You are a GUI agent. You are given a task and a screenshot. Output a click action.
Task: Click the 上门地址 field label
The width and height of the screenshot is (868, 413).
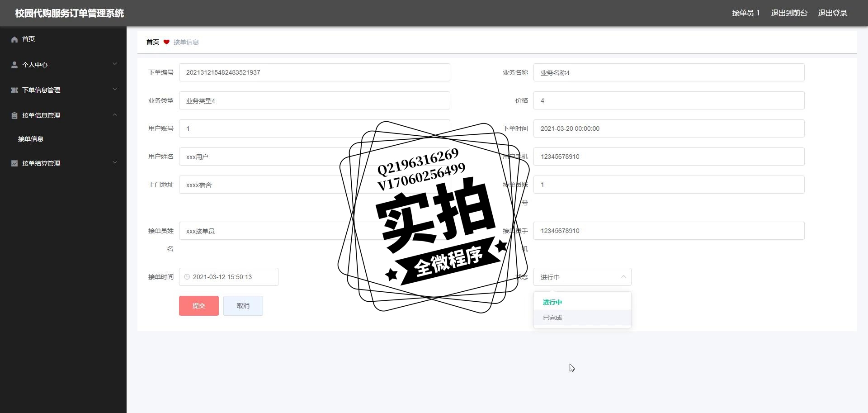click(161, 185)
